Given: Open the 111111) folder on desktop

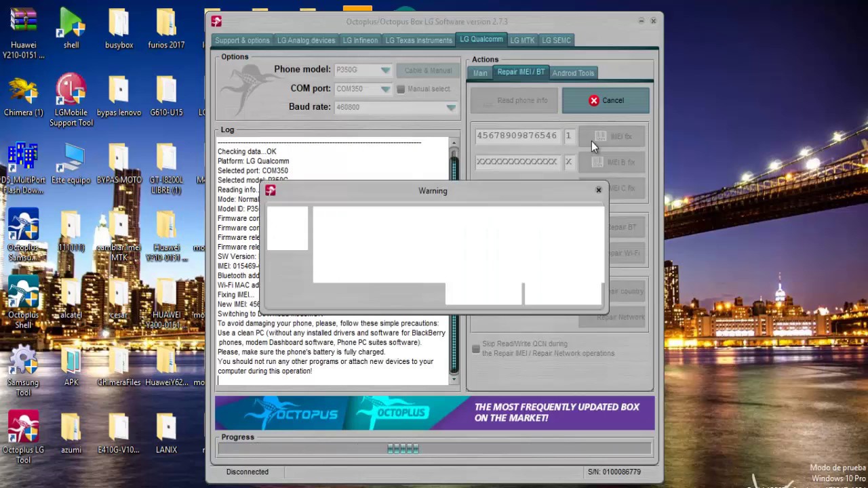Looking at the screenshot, I should point(71,232).
